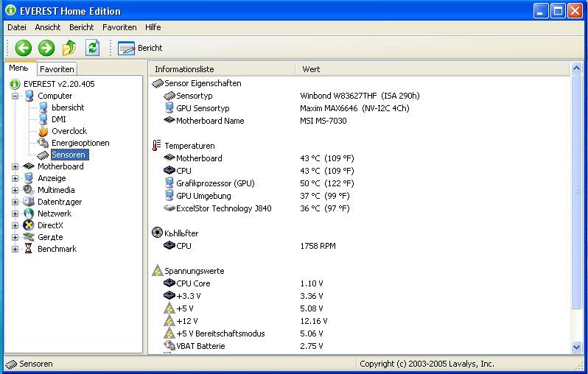Select the +5 V Bereitschaftsmodus row
Screen dimensions: 588x374
(x=220, y=334)
